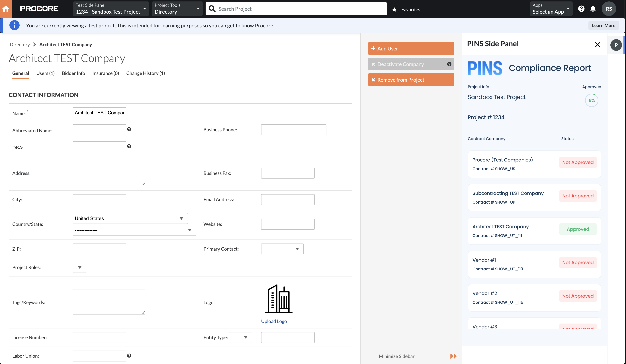Open the project selector dropdown
Viewport: 626px width, 364px height.
tap(111, 9)
